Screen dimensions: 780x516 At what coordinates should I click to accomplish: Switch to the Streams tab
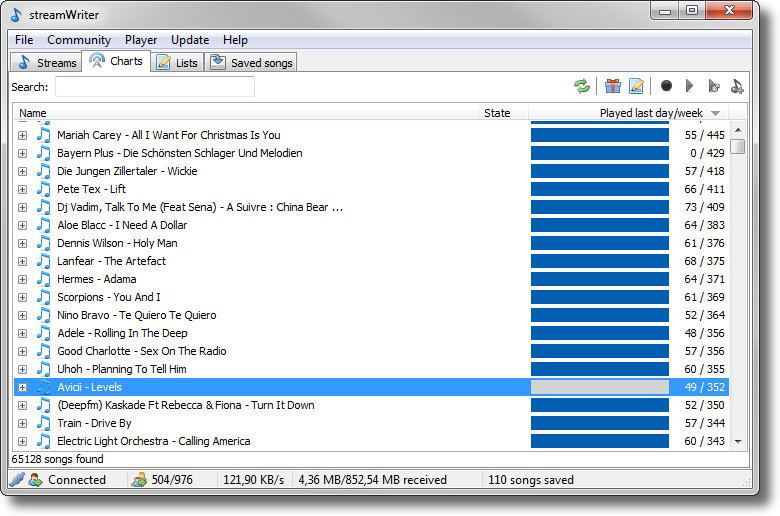46,63
